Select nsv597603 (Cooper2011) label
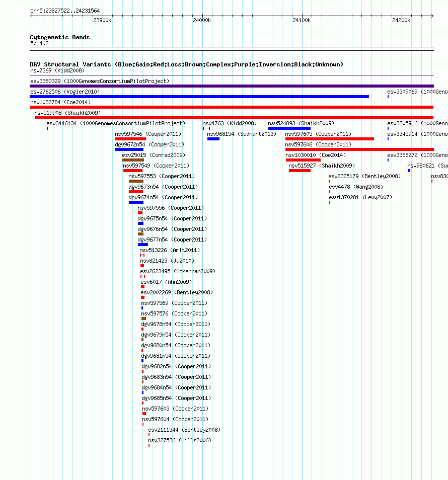Viewport: 448px width, 480px height. click(175, 409)
